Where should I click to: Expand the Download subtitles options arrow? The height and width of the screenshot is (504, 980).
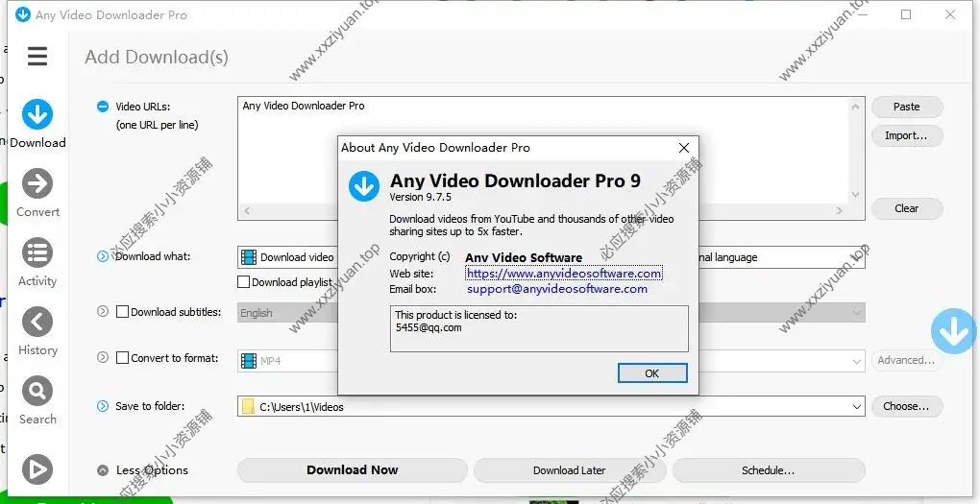coord(103,311)
